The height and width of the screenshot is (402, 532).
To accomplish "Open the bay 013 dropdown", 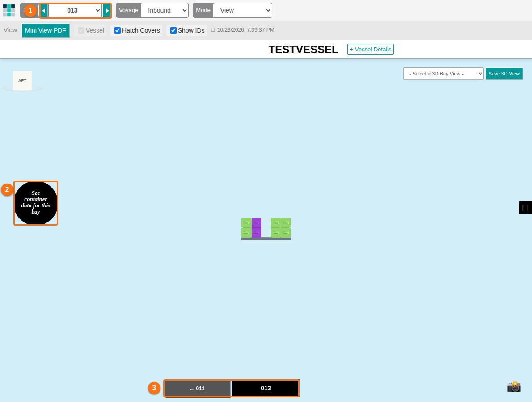I will (75, 11).
